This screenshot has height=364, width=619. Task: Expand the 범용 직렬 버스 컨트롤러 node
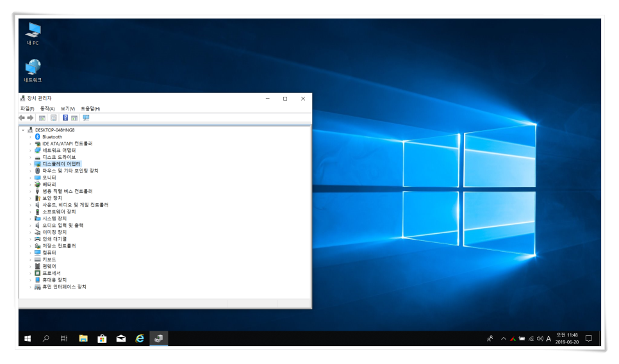tap(30, 191)
